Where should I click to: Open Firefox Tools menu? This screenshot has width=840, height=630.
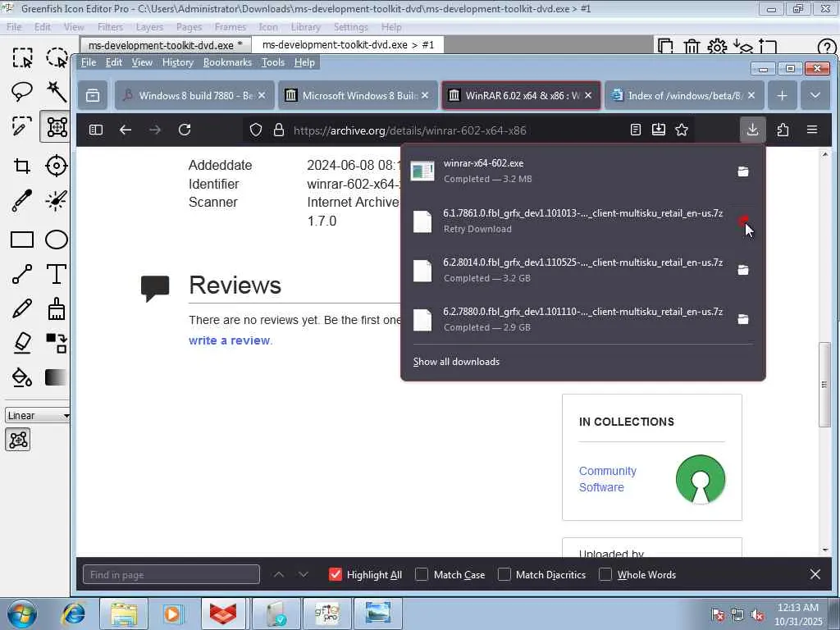(x=273, y=62)
